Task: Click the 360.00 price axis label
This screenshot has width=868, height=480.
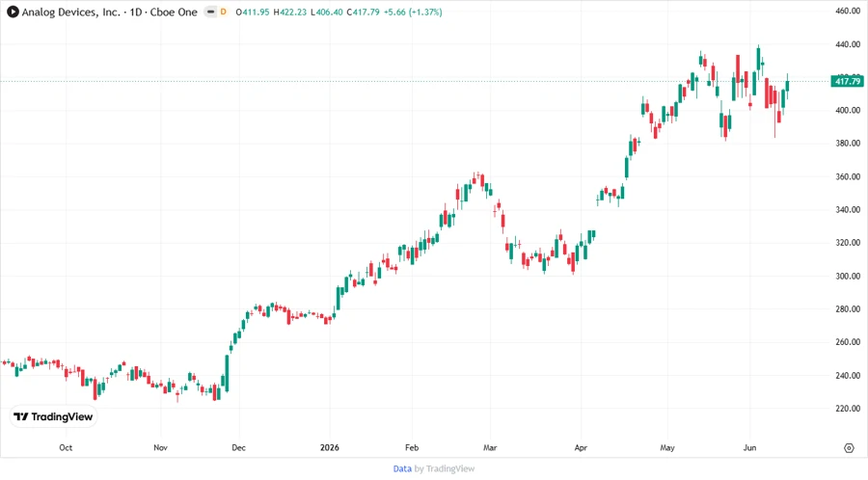Action: coord(848,176)
